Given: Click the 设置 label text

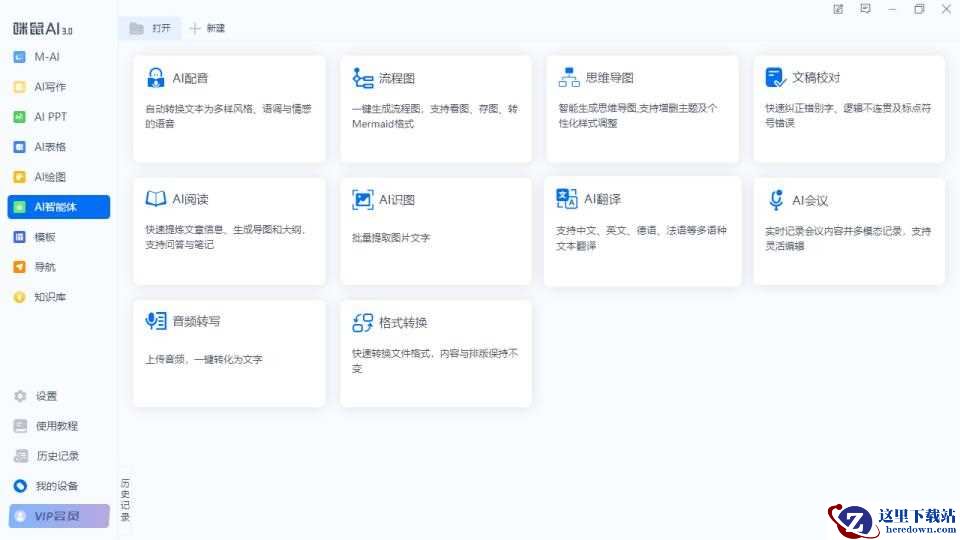Looking at the screenshot, I should (46, 396).
